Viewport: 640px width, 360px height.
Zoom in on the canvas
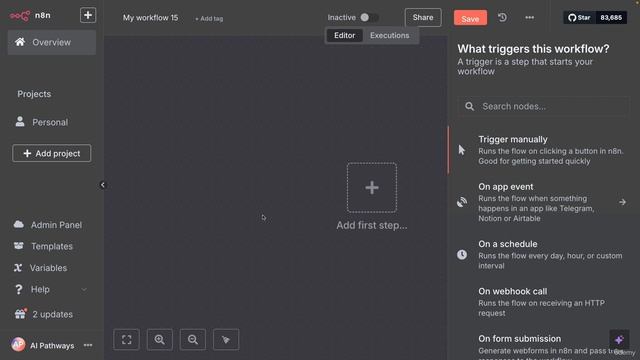click(x=160, y=340)
